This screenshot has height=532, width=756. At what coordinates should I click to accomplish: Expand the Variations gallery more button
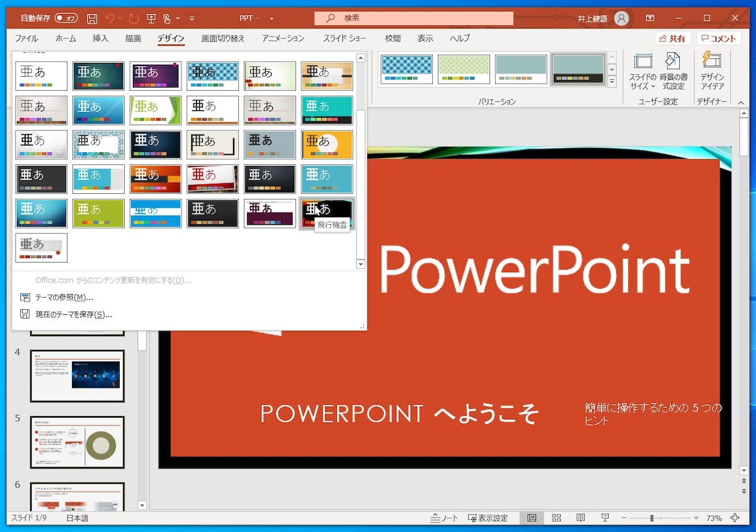pyautogui.click(x=611, y=81)
